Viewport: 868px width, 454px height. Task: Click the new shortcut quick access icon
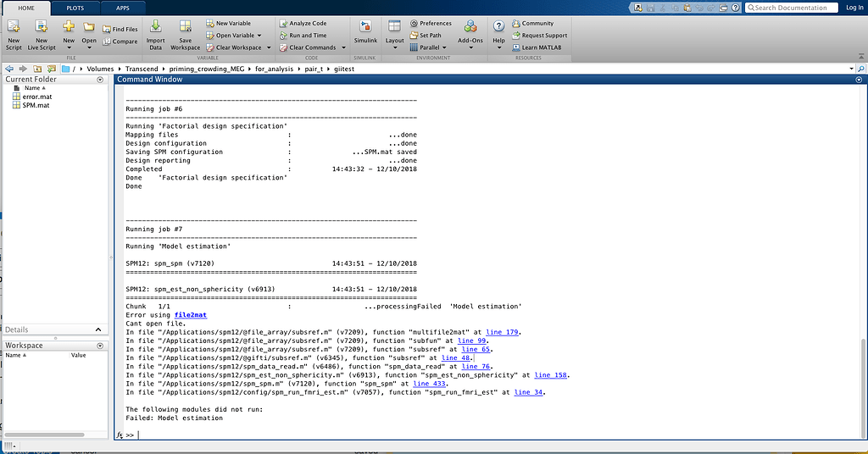click(638, 8)
